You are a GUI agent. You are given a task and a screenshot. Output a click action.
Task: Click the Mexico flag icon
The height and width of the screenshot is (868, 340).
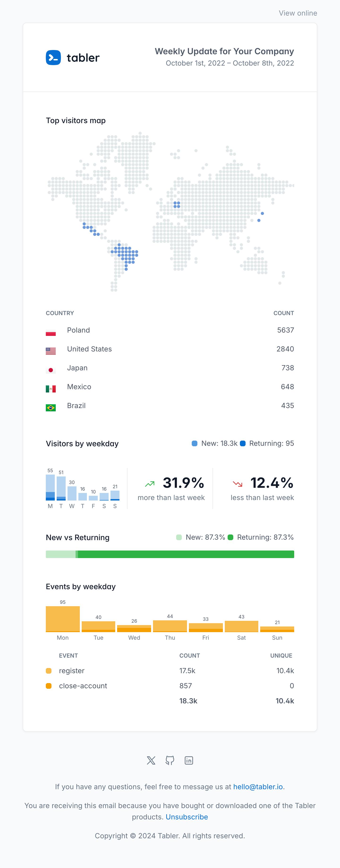coord(51,389)
